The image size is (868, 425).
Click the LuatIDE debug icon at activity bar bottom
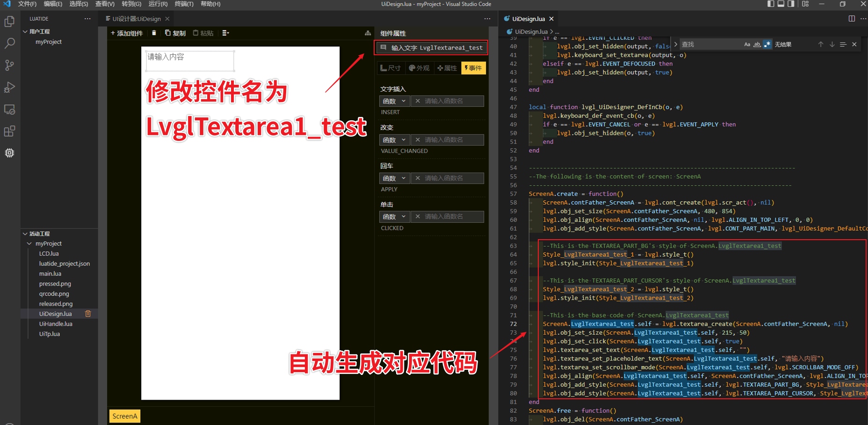9,153
